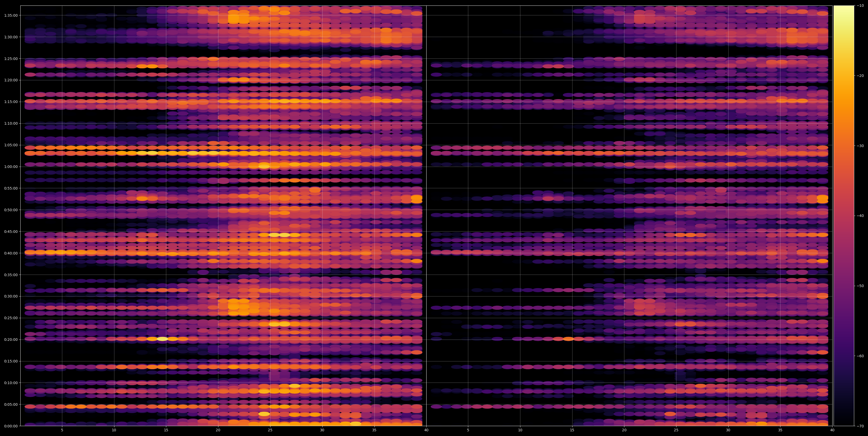Click x-axis label 15 under left heatmap

[166, 430]
